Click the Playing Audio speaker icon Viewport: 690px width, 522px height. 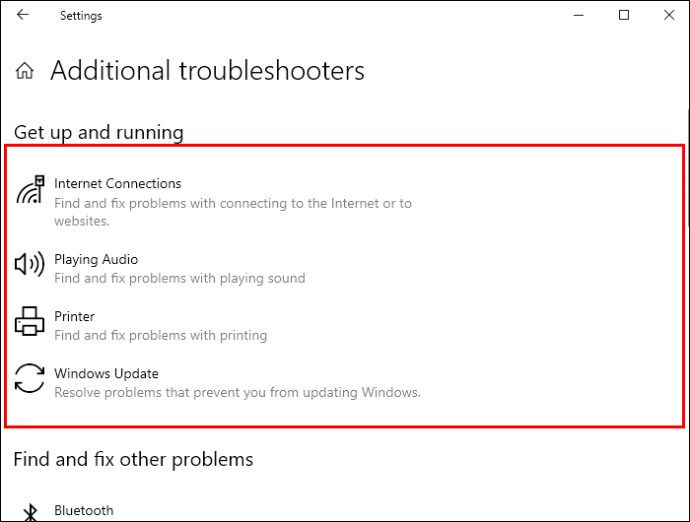29,264
